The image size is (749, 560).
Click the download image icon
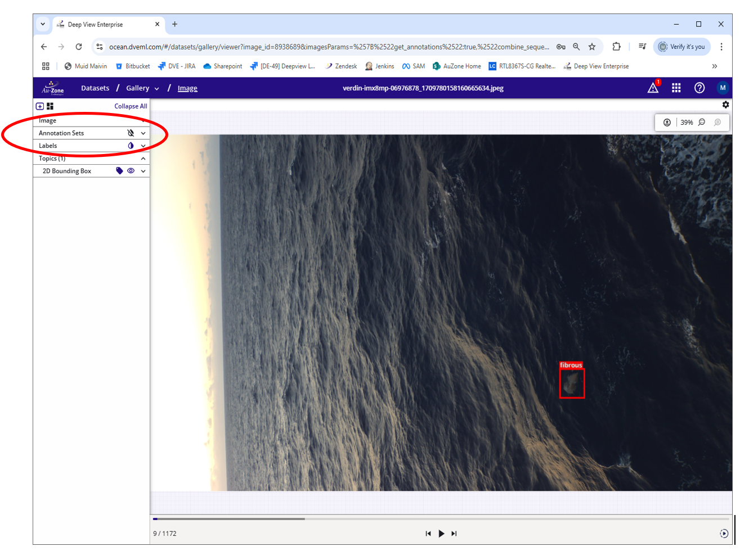point(667,123)
